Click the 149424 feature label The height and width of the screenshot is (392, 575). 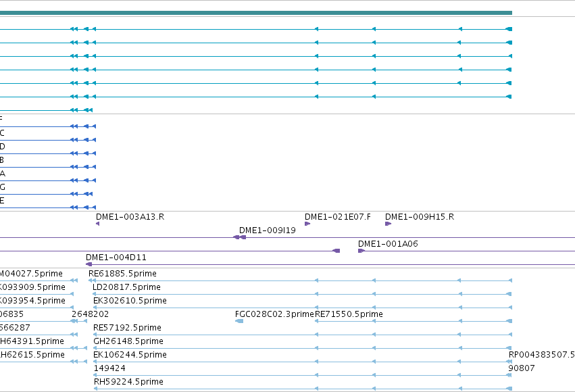coord(109,368)
